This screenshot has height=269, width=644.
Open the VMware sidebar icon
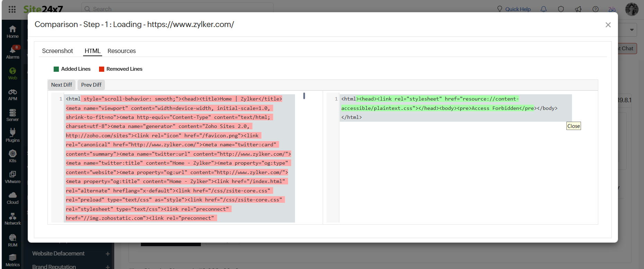(12, 177)
